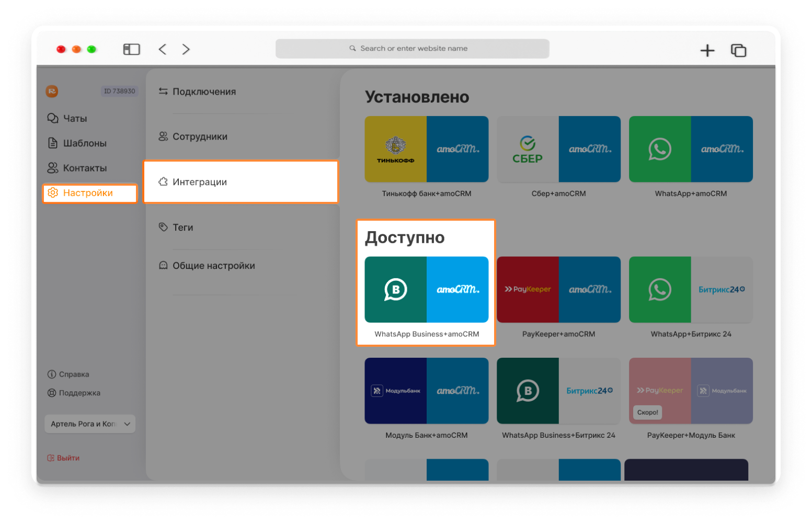Screen dimensions: 812x523
Task: Open Справка help link
Action: (68, 374)
